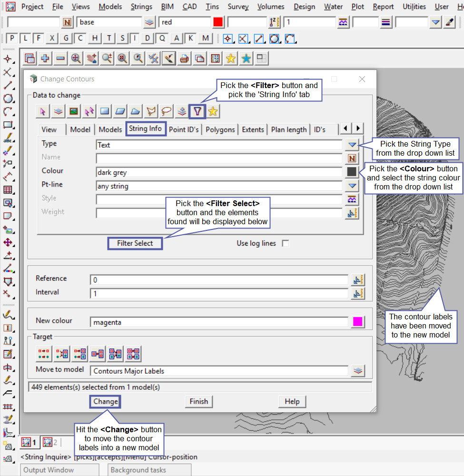
Task: Toggle the M snap button
Action: (205, 39)
